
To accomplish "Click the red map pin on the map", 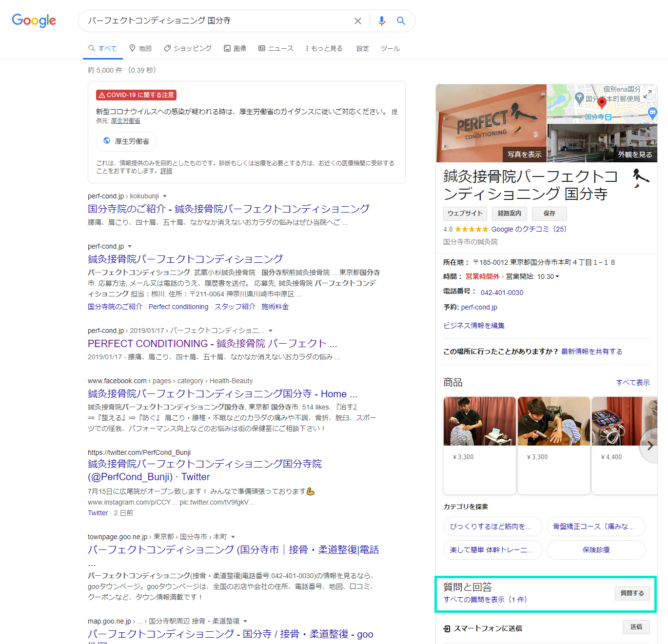I will [x=602, y=102].
